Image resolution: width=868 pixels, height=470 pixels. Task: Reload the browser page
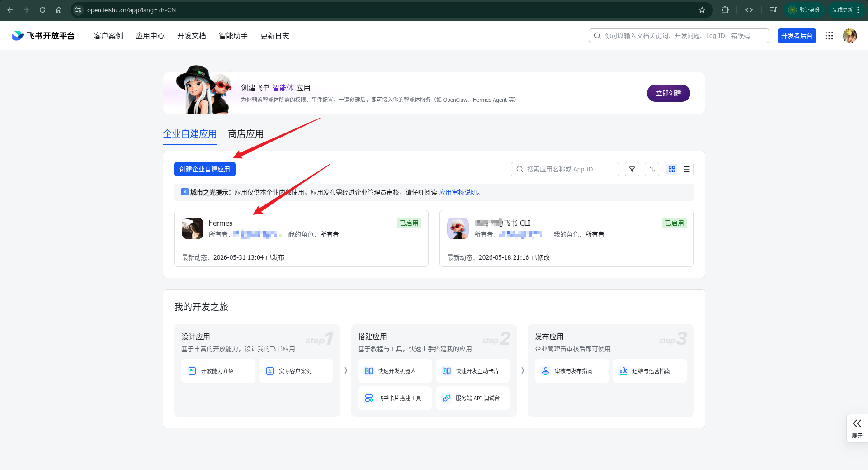point(42,10)
